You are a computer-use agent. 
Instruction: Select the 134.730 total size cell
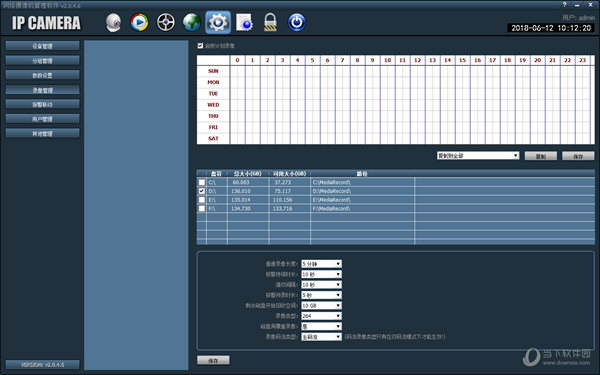(x=248, y=209)
